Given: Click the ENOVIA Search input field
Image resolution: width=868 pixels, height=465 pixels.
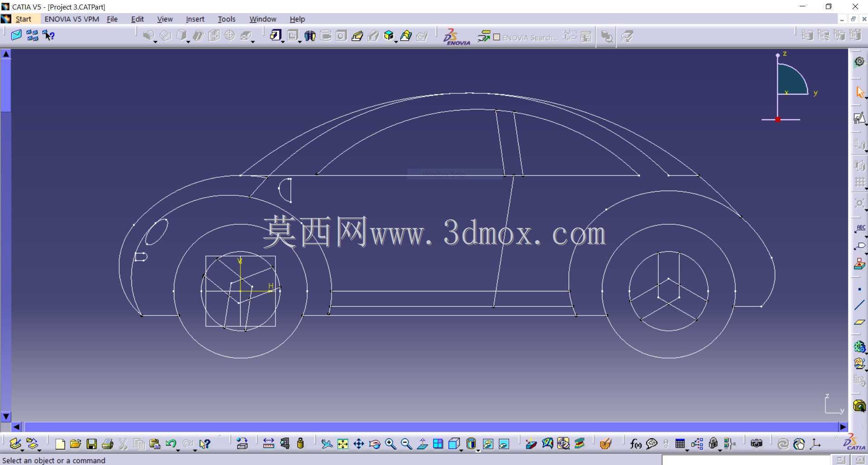Looking at the screenshot, I should tap(530, 38).
